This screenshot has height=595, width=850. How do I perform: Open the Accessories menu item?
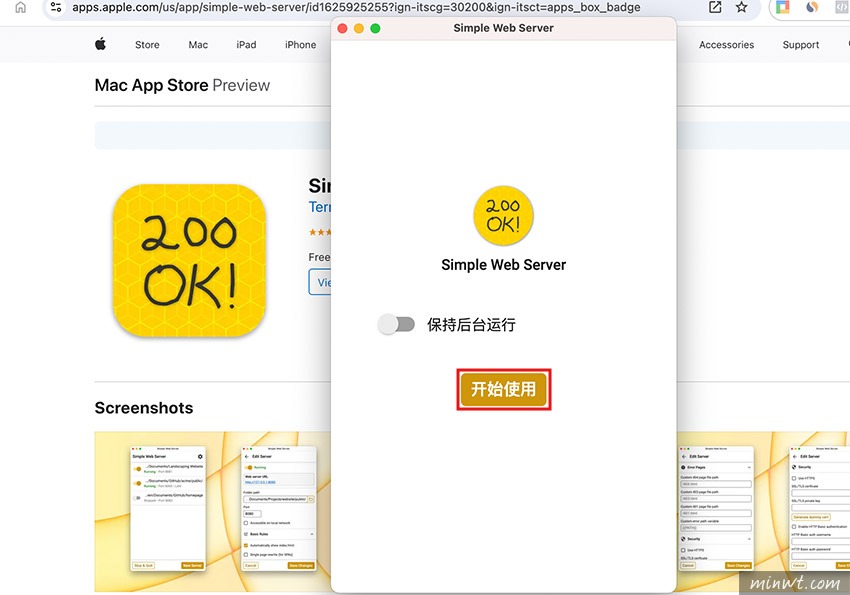pyautogui.click(x=726, y=45)
